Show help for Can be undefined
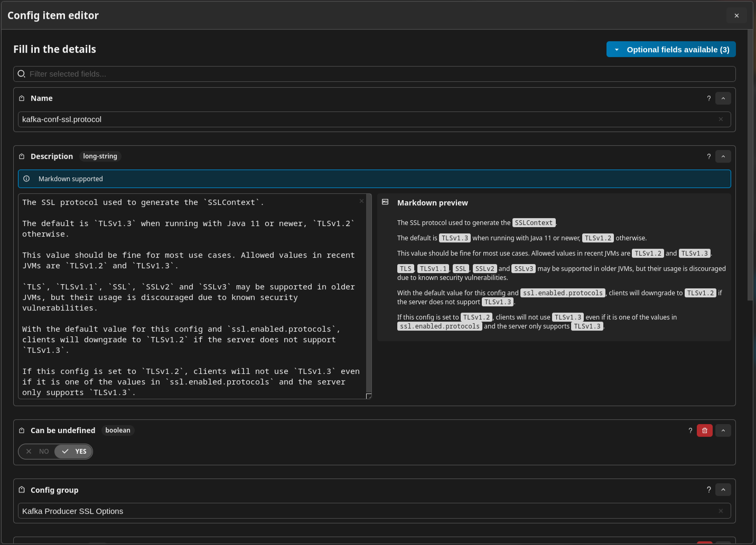Screen dimensions: 756x545 [x=690, y=430]
